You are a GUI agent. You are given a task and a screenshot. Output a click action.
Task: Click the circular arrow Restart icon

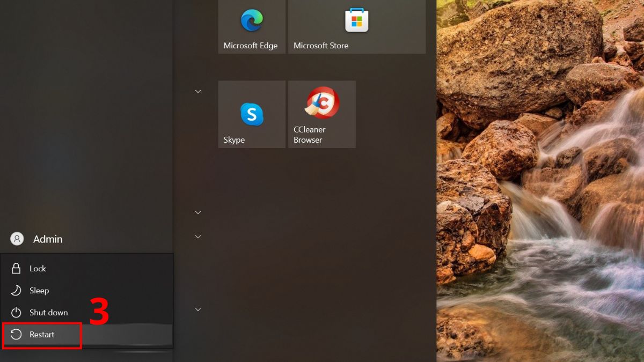(x=16, y=335)
